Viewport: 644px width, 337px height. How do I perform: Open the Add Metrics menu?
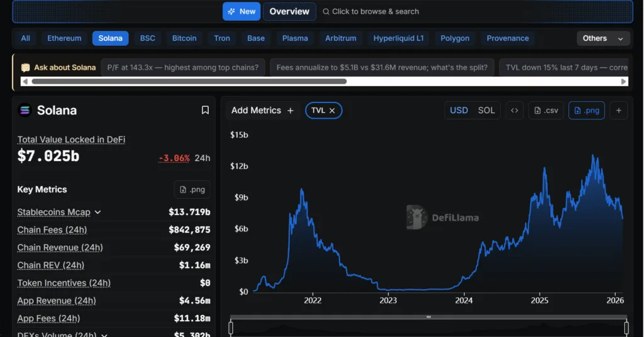pos(262,111)
